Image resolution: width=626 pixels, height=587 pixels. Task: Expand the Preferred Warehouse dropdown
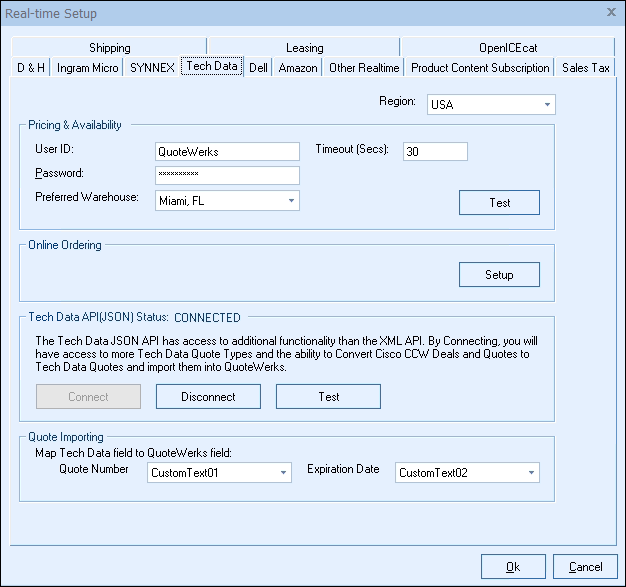(227, 200)
